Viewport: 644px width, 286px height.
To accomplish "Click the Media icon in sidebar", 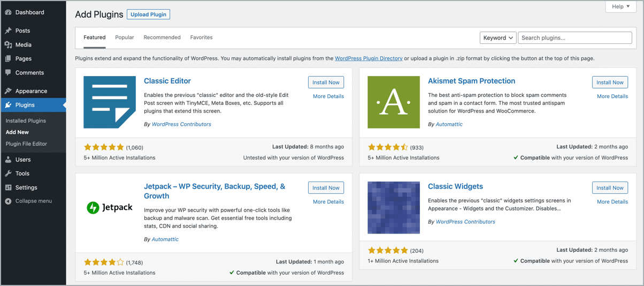I will point(8,45).
